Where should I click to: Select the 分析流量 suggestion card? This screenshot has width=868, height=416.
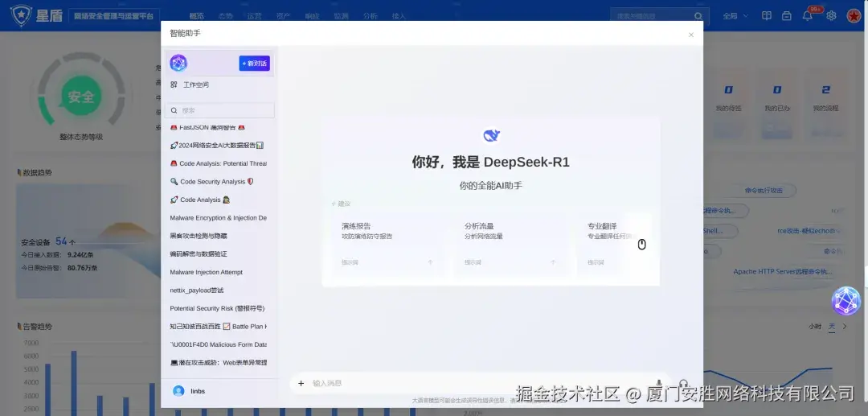pyautogui.click(x=510, y=245)
